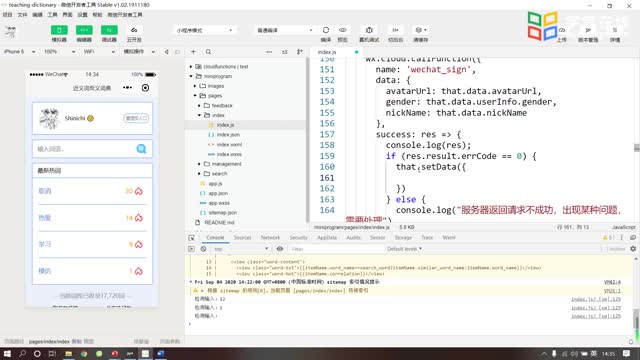Click the clear console icon
This screenshot has width=640, height=360.
(x=203, y=249)
